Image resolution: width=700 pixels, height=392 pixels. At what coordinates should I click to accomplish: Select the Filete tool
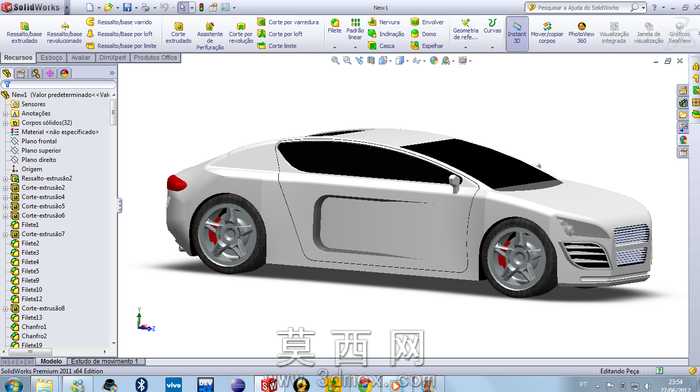[x=334, y=26]
